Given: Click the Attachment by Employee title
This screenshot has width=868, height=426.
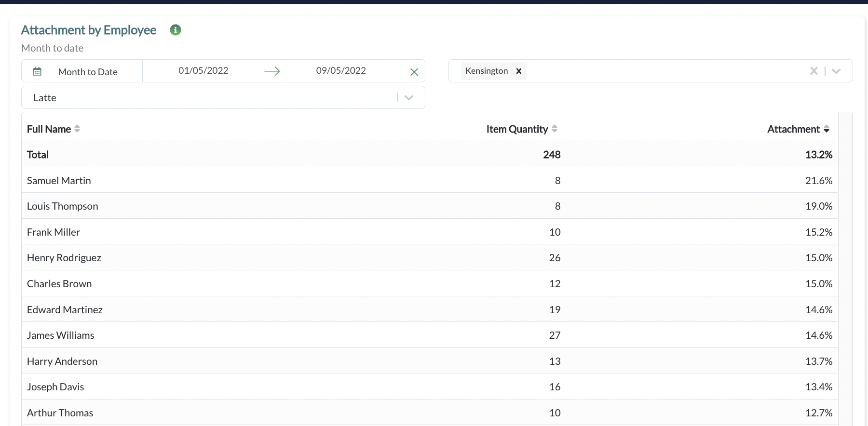Looking at the screenshot, I should coord(89,30).
